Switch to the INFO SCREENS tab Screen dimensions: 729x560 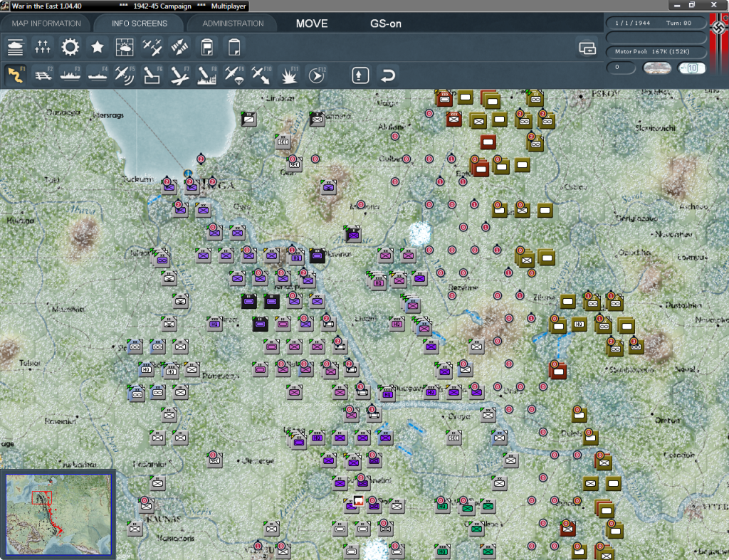139,23
